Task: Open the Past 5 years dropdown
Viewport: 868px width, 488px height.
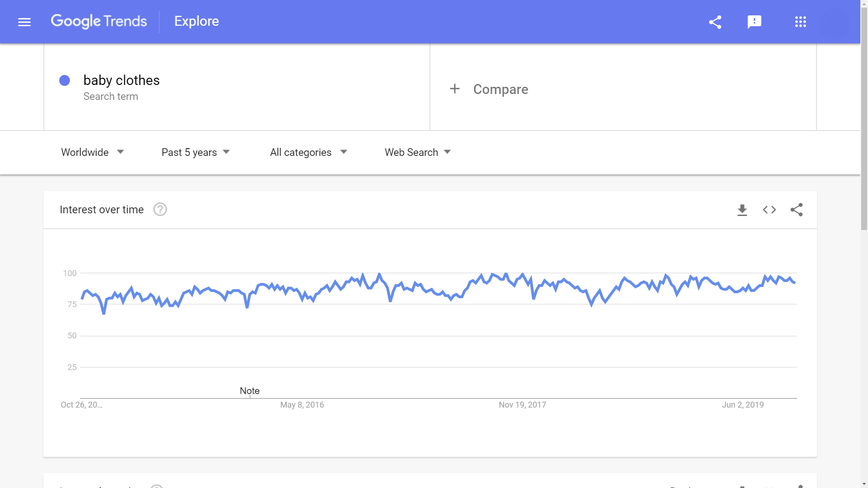Action: (x=195, y=152)
